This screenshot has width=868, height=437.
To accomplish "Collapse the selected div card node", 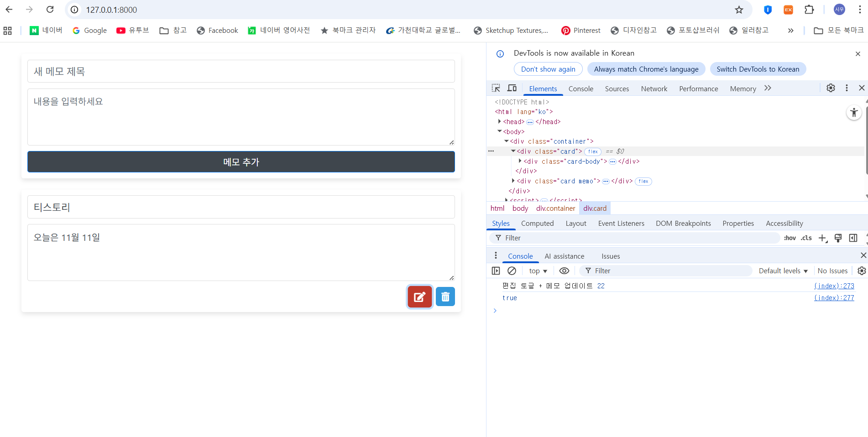I will click(x=513, y=151).
